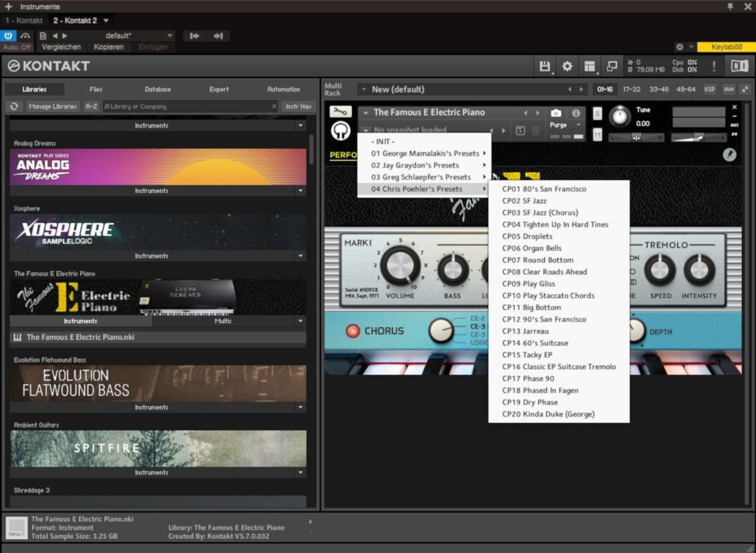The height and width of the screenshot is (553, 756).
Task: Open the snapshot list dropdown arrow
Action: (366, 130)
